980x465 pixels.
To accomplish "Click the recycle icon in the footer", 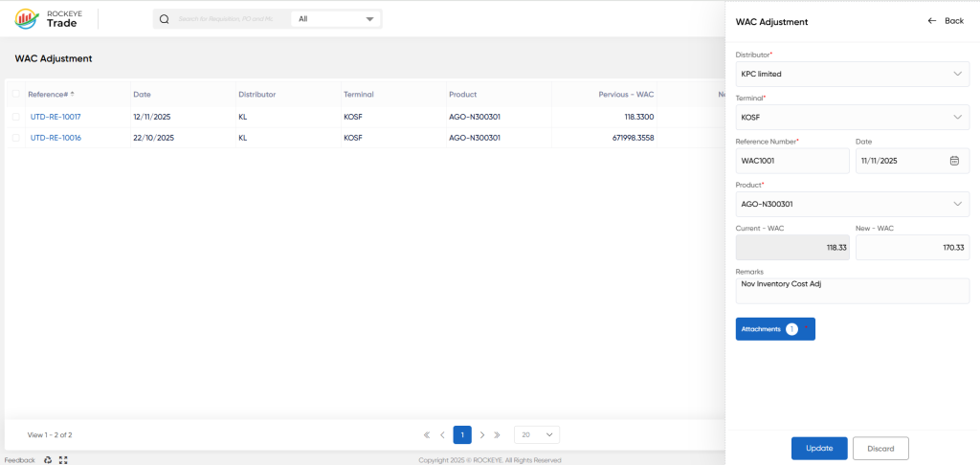I will click(48, 460).
